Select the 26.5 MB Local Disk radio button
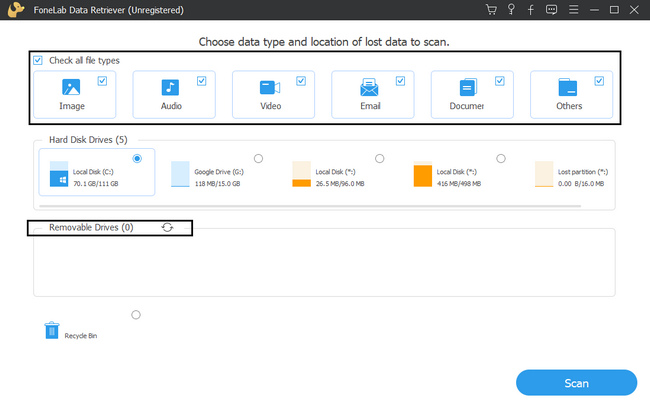This screenshot has width=650, height=410. [379, 158]
